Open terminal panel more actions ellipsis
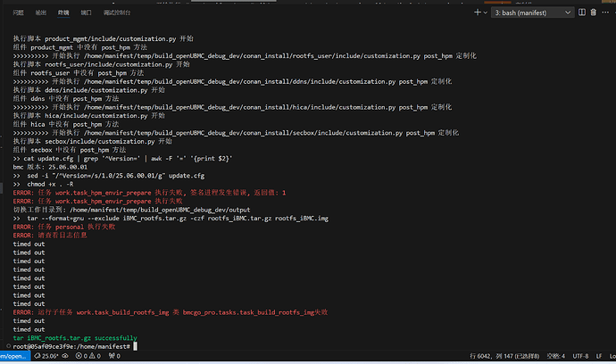 point(605,12)
